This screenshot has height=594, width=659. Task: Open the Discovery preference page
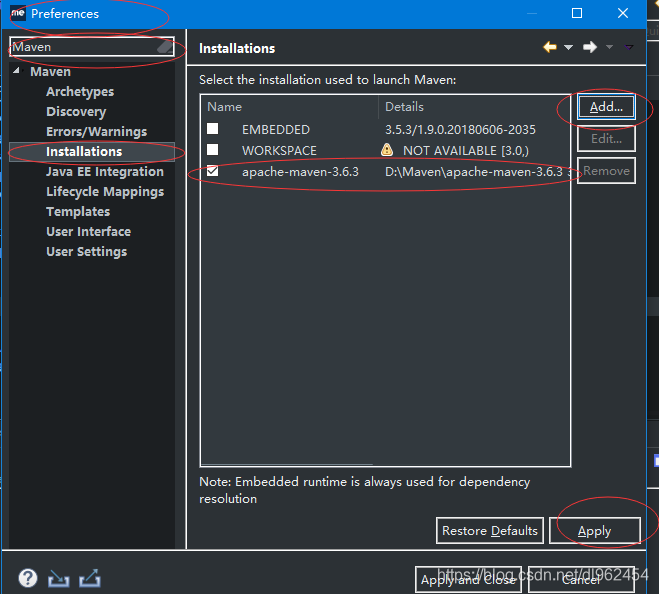coord(76,111)
